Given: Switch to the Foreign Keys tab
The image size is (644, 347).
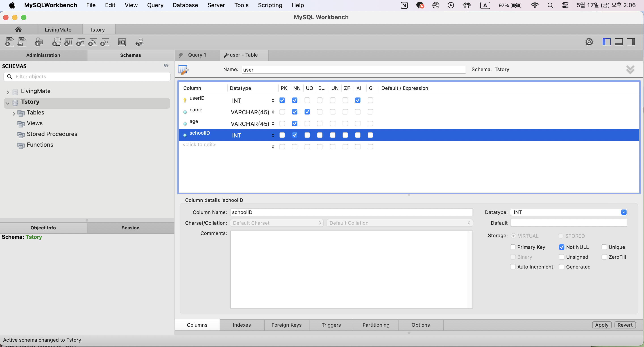Looking at the screenshot, I should click(x=286, y=325).
